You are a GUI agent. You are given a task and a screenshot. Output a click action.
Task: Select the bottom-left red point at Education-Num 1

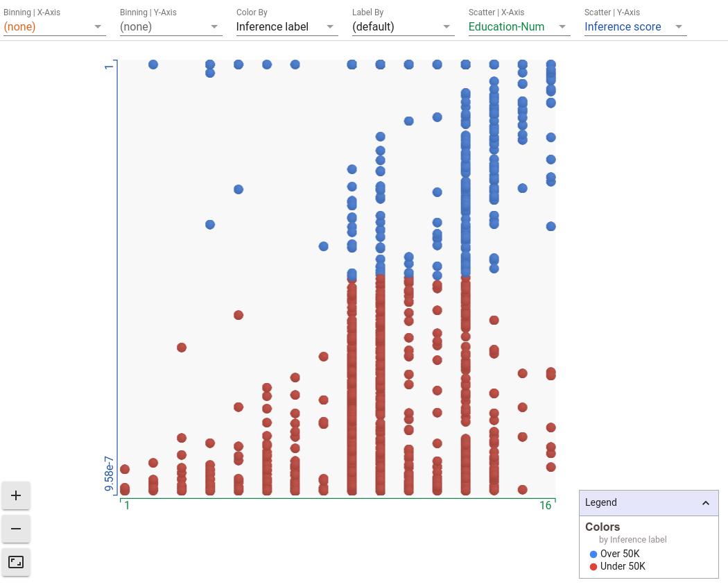pyautogui.click(x=124, y=489)
